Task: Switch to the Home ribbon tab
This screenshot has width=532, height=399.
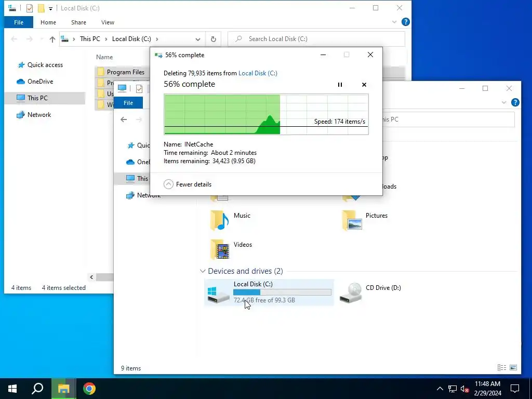Action: [x=48, y=22]
